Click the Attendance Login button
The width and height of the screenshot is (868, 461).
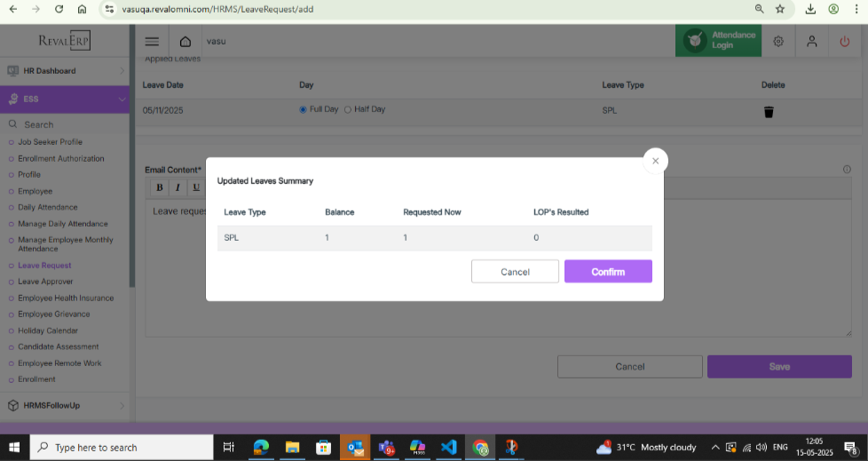(x=718, y=41)
